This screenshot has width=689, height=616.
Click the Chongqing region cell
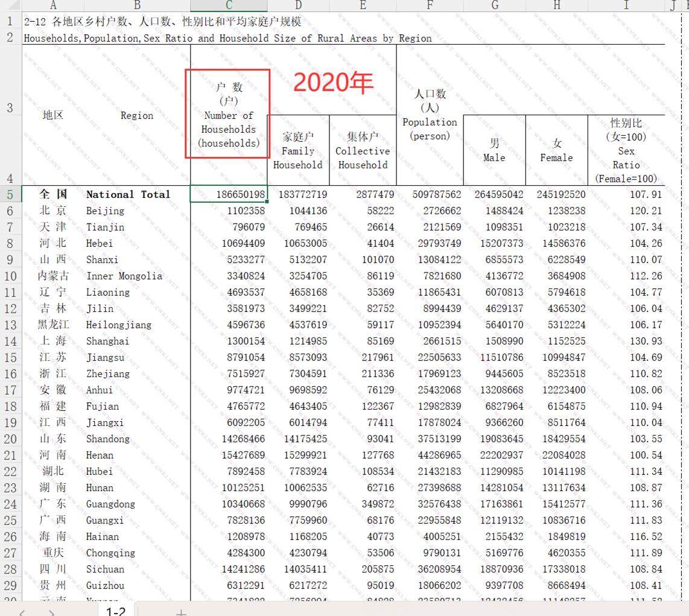tap(110, 553)
